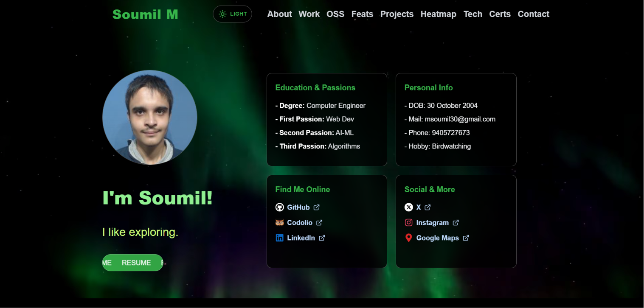Visit the Codolio profile link
This screenshot has height=308, width=644.
coord(300,223)
